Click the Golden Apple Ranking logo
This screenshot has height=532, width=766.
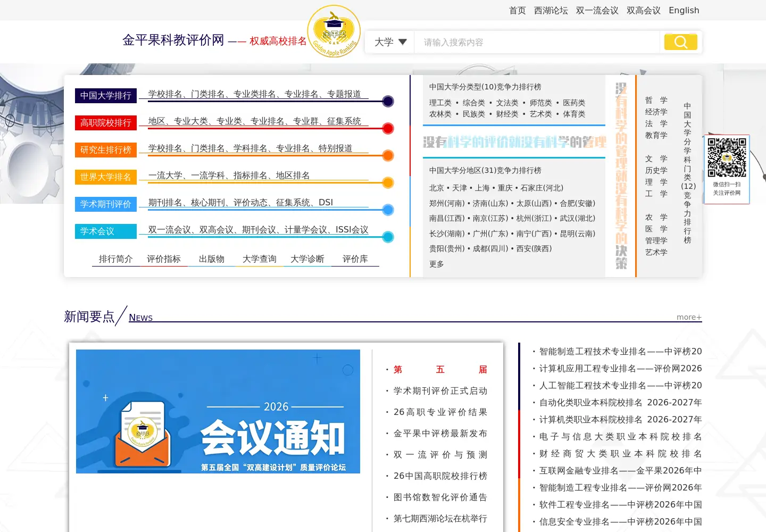[x=334, y=31]
